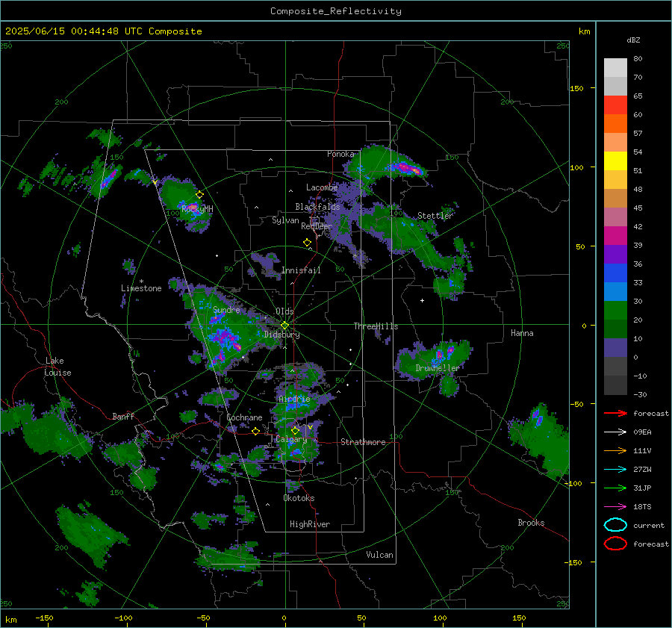Click the word current in legend

point(649,525)
